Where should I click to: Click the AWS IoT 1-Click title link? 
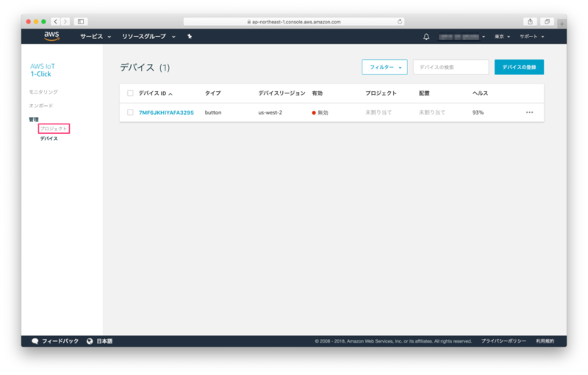click(43, 70)
